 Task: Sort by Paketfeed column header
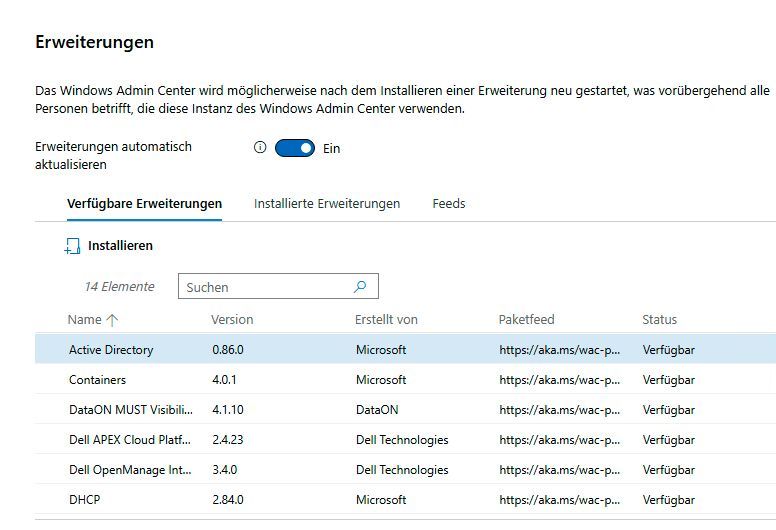pos(526,320)
